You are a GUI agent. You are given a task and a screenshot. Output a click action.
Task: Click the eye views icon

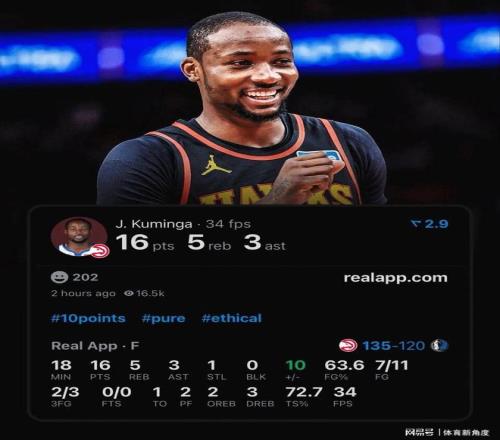pyautogui.click(x=129, y=293)
